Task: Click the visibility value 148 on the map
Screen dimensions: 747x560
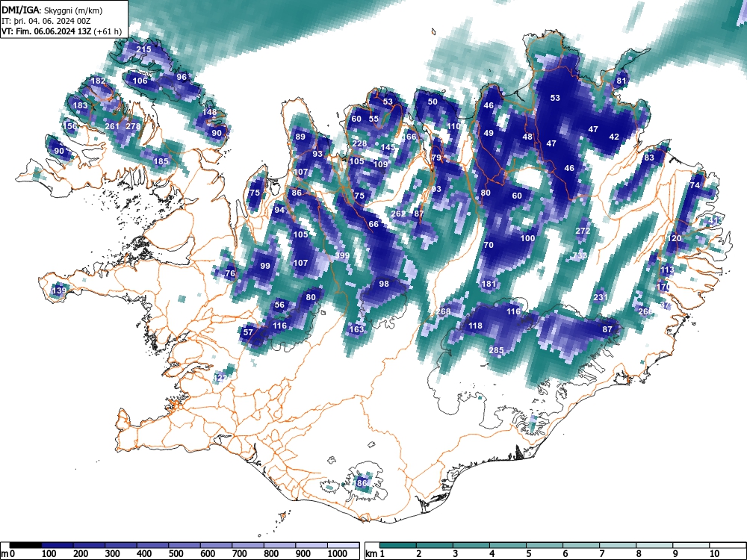Action: 210,112
